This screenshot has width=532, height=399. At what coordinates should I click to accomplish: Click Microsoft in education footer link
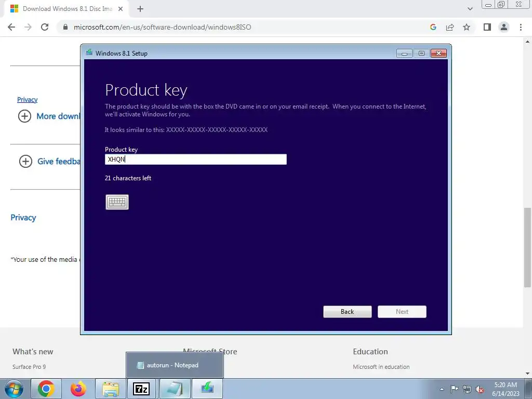(x=381, y=367)
